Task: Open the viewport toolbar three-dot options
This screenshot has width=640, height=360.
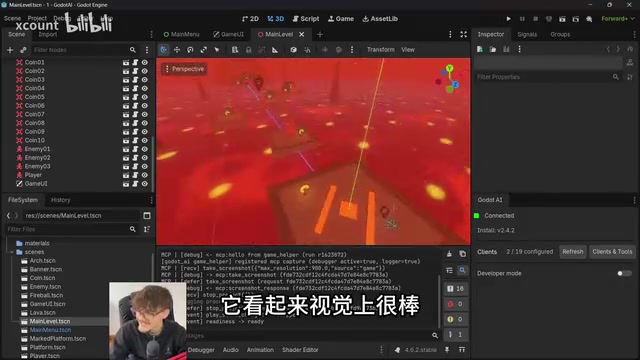Action: pyautogui.click(x=352, y=50)
